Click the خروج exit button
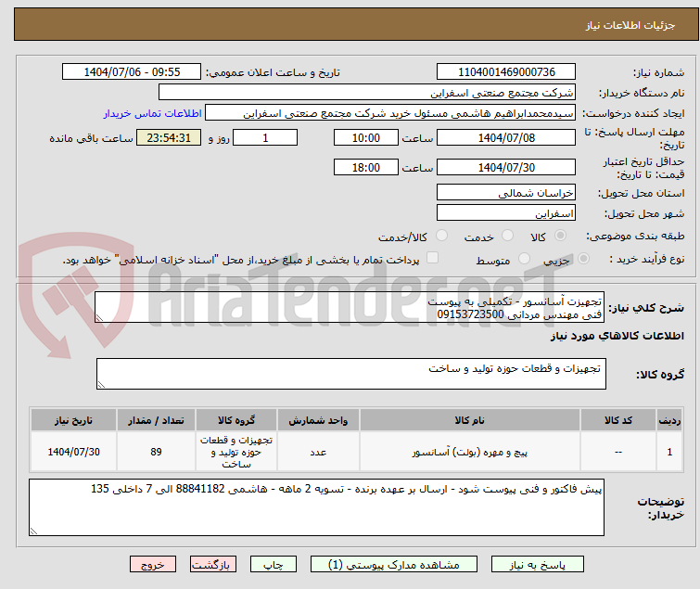 (x=153, y=565)
